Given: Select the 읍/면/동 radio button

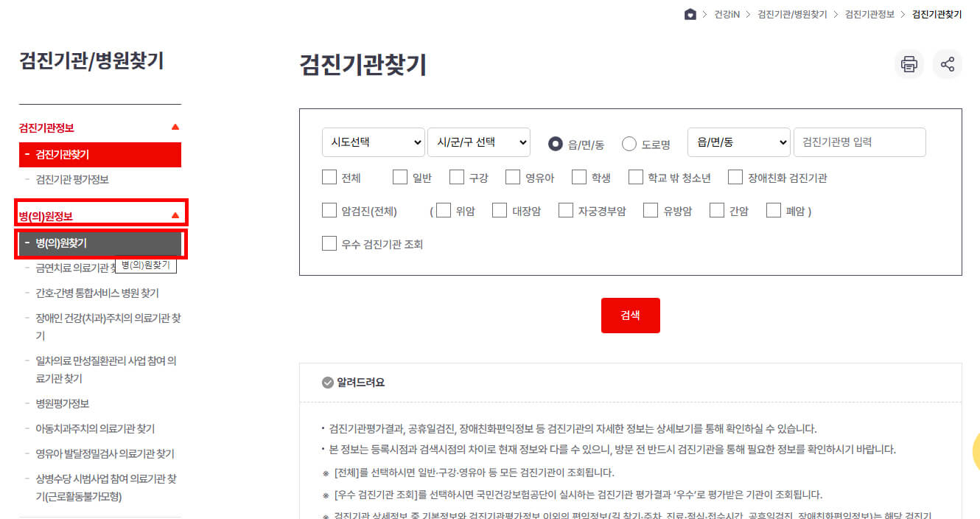Looking at the screenshot, I should point(556,143).
